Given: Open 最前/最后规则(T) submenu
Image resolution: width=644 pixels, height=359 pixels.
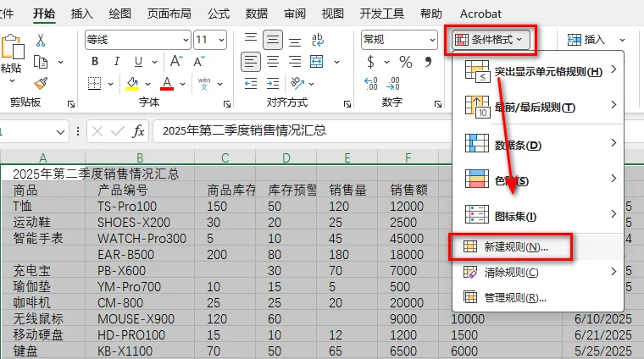Looking at the screenshot, I should click(538, 107).
